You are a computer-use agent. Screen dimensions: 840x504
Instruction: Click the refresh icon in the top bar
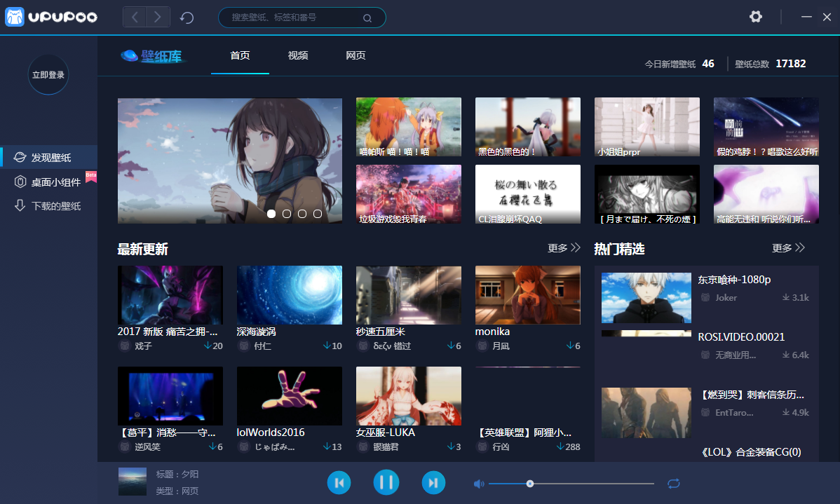(x=187, y=18)
